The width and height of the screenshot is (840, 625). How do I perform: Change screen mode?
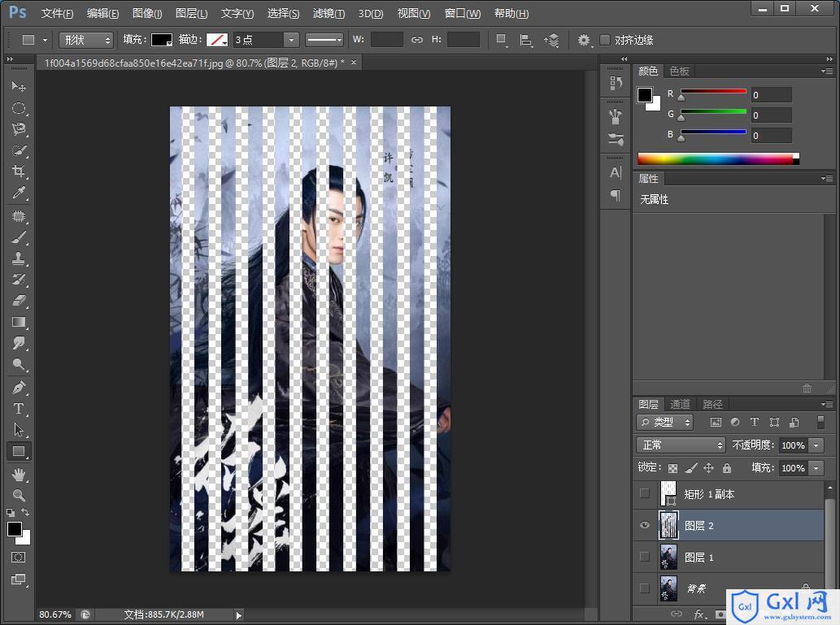click(x=19, y=579)
